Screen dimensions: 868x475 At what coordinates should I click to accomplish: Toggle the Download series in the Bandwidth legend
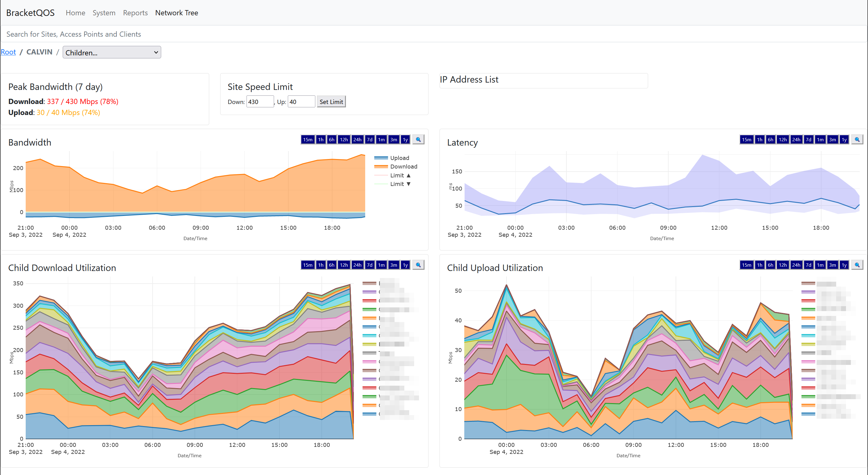403,166
